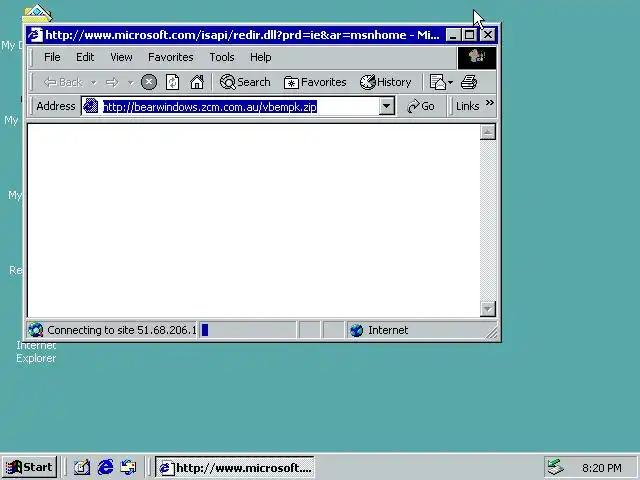Click the Internet zone label
The width and height of the screenshot is (640, 480).
pyautogui.click(x=388, y=330)
